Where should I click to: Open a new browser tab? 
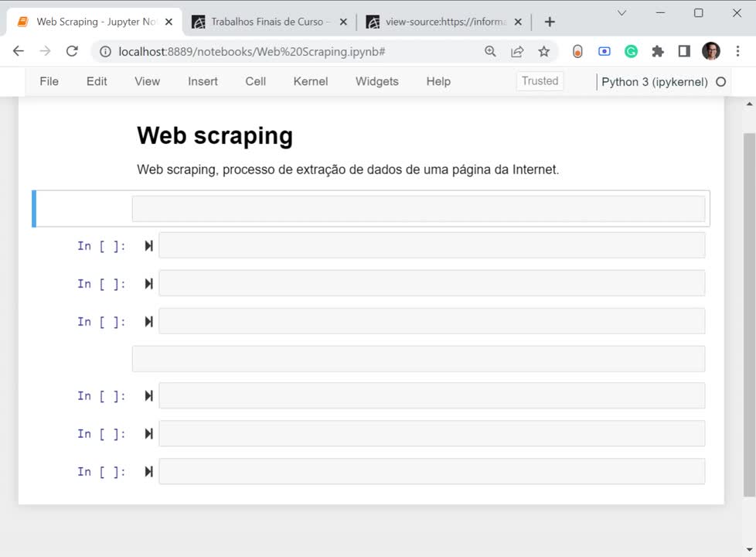coord(550,22)
